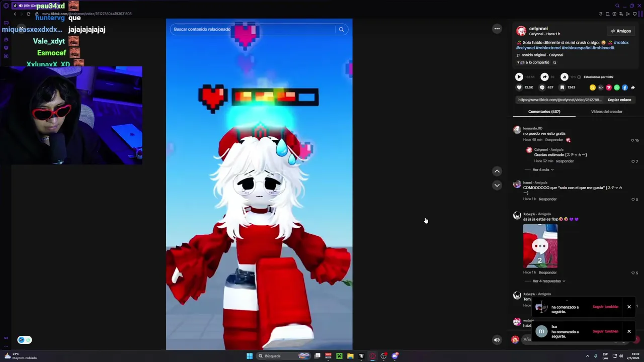Go to the next video arrow

[x=497, y=185]
